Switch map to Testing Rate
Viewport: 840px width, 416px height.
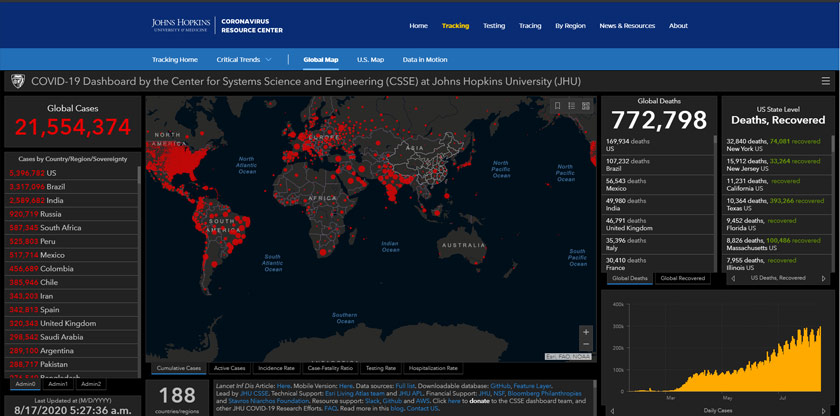(381, 368)
